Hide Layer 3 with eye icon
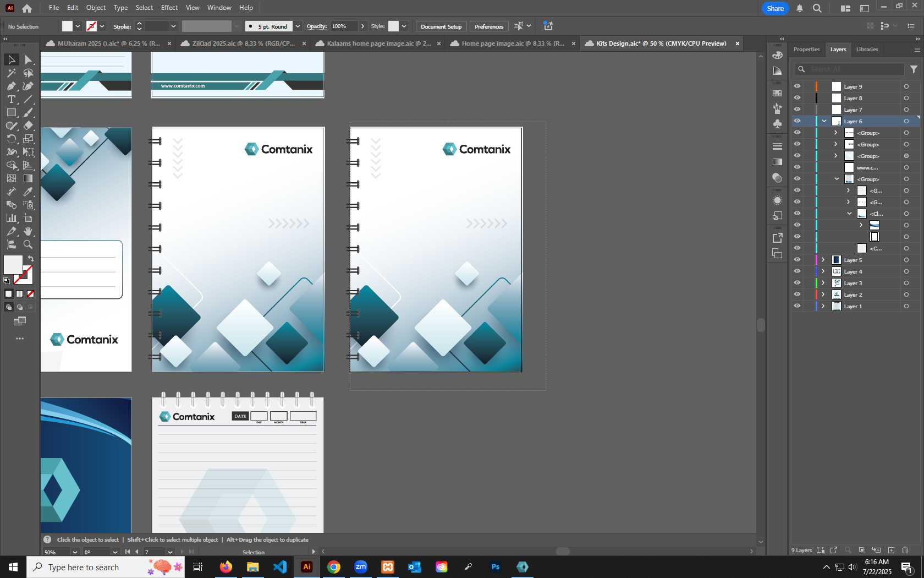Screen dimensions: 924x578 coord(797,283)
